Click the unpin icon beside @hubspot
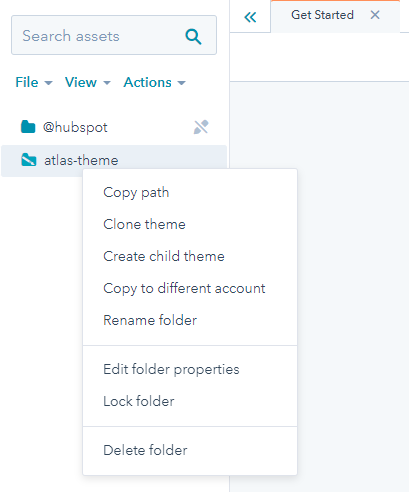 (x=201, y=127)
